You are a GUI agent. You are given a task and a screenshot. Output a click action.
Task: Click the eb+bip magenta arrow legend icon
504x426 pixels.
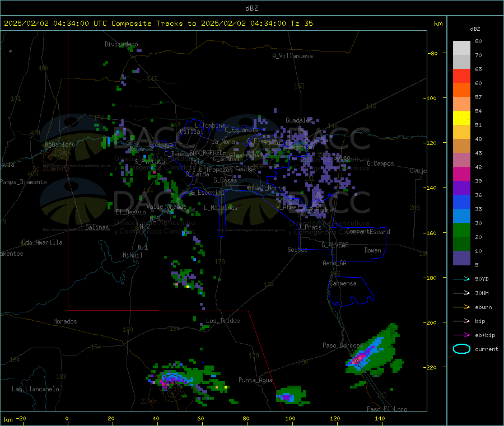[x=461, y=335]
